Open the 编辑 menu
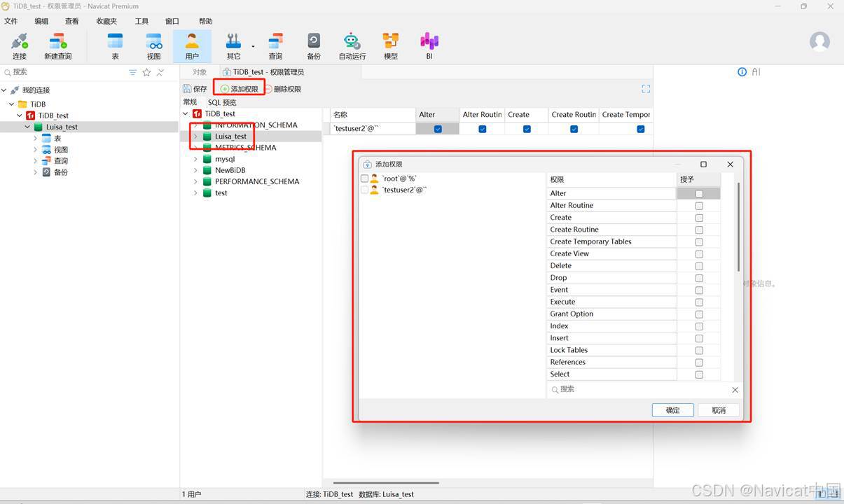Image resolution: width=844 pixels, height=504 pixels. [42, 22]
